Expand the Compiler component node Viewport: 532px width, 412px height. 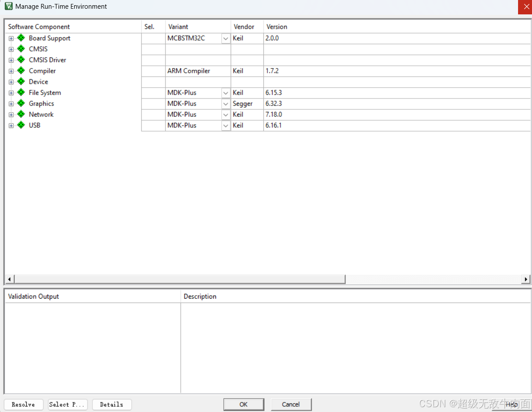[x=11, y=71]
